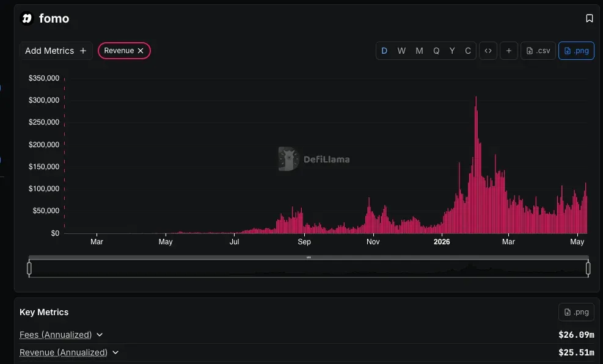Viewport: 603px width, 364px height.
Task: Click the Sep x-axis label
Action: pyautogui.click(x=304, y=242)
